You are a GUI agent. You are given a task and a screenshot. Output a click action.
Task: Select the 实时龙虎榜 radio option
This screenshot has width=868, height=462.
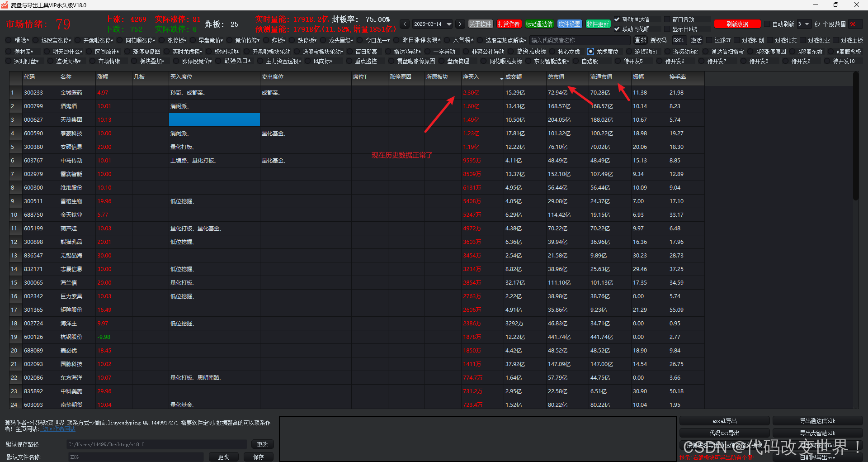[166, 52]
